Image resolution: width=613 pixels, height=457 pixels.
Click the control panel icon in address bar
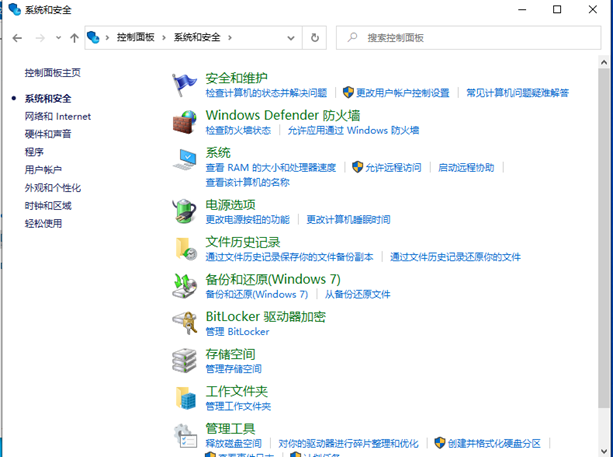point(93,38)
